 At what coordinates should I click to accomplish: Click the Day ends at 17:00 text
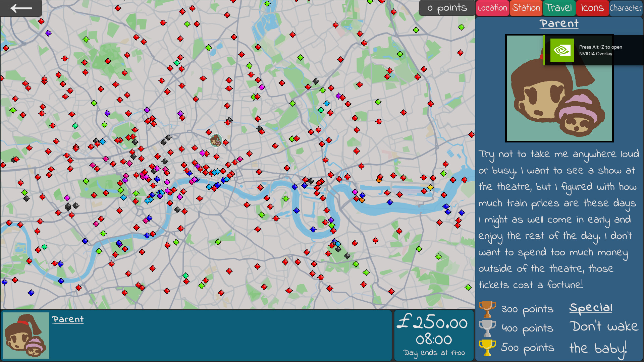[434, 353]
